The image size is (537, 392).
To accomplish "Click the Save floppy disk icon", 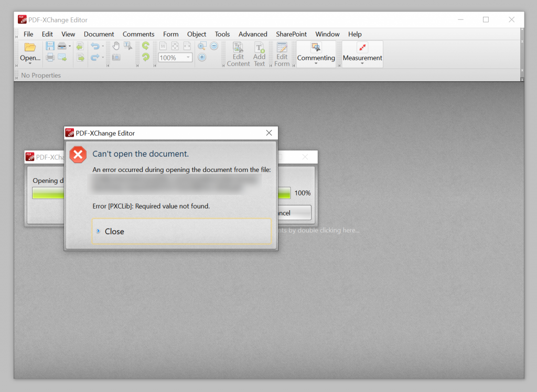I will tap(50, 46).
